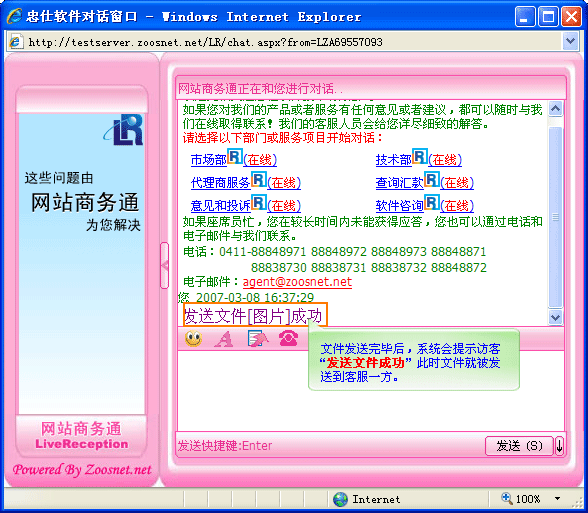
Task: Click the R icon beside 市场部
Action: pyautogui.click(x=235, y=157)
